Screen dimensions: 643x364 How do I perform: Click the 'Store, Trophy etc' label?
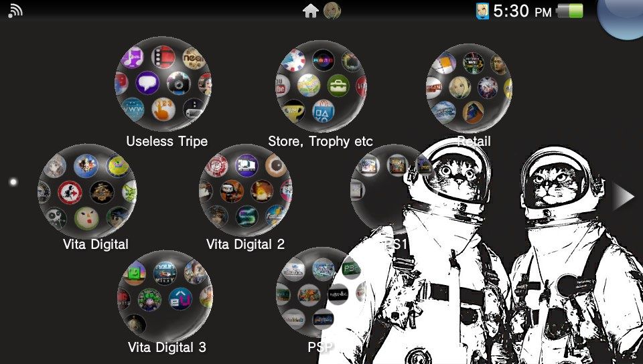(320, 142)
